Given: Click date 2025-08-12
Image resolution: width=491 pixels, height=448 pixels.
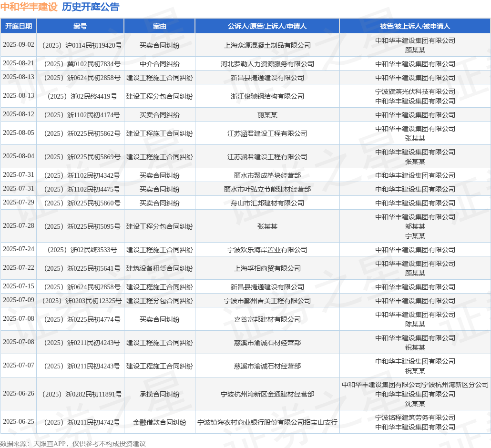Looking at the screenshot, I should coord(19,114).
